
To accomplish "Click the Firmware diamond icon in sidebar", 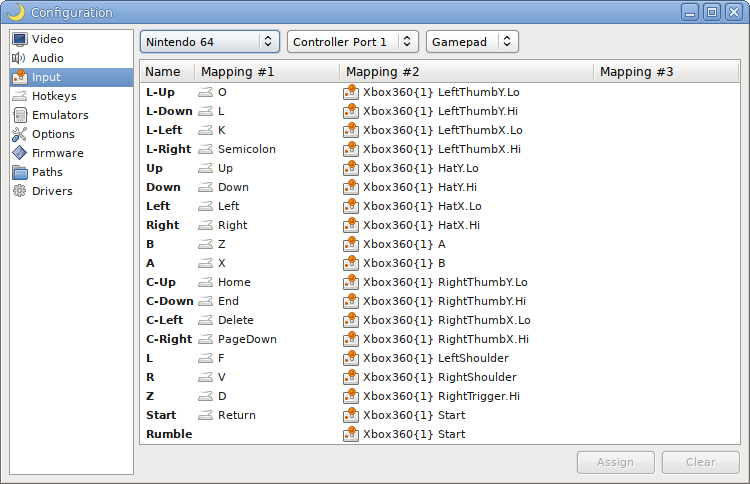I will [x=20, y=153].
